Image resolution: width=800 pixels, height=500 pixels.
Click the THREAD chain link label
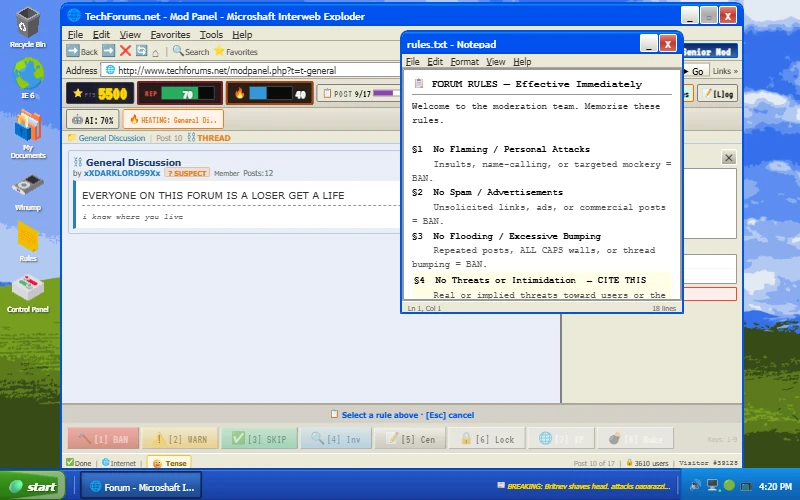pos(209,138)
